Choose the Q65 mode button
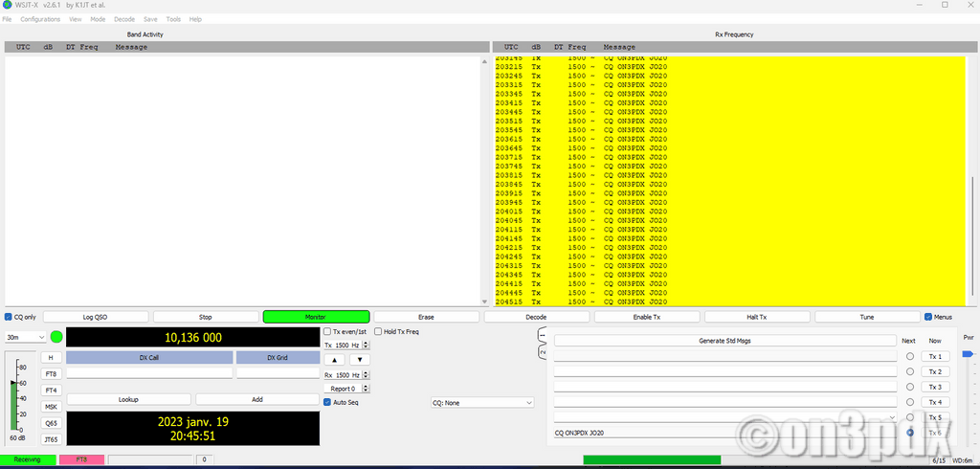The height and width of the screenshot is (469, 980). 51,423
